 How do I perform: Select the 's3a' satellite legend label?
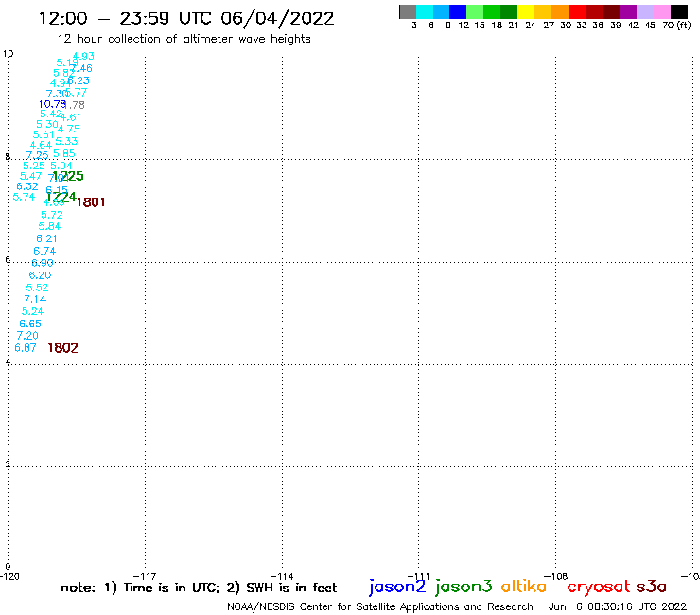coord(652,587)
